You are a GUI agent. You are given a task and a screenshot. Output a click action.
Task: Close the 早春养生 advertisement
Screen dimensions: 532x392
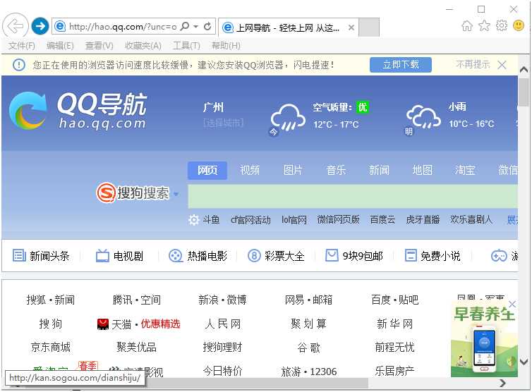point(512,304)
